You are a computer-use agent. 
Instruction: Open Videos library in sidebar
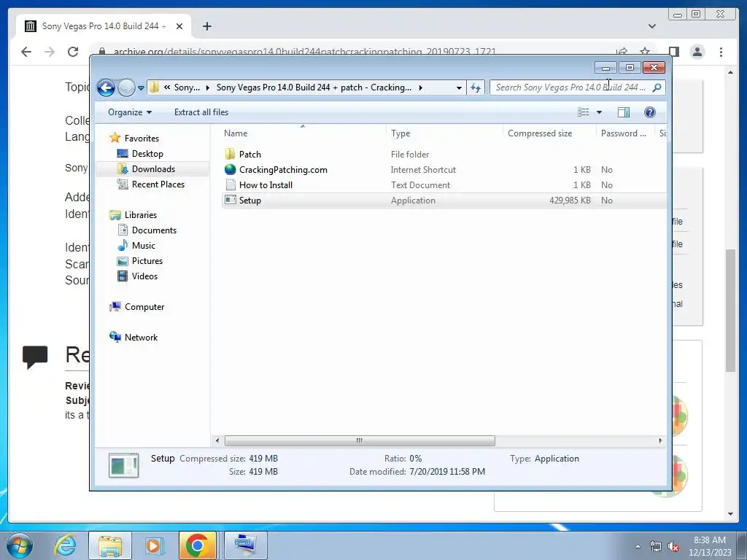[144, 276]
